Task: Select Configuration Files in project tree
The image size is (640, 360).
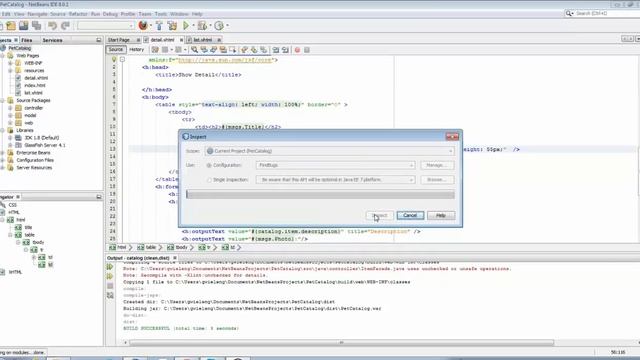Action: [35, 160]
